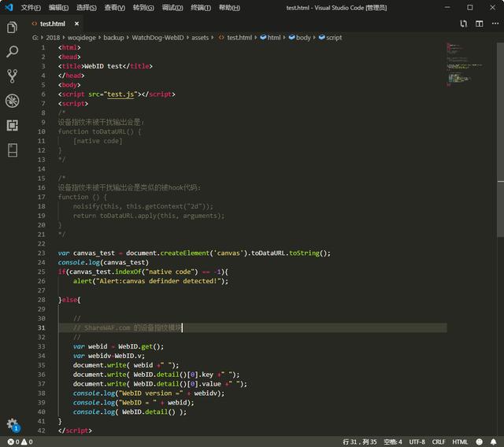Screen dimensions: 504x447
Task: Open the Source Control view
Action: click(13, 76)
